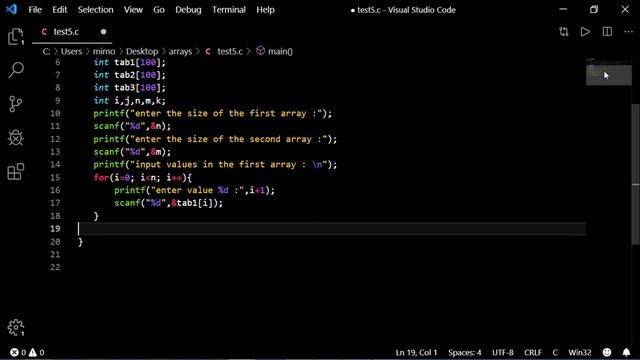Click the for loop header on line 15

click(142, 178)
